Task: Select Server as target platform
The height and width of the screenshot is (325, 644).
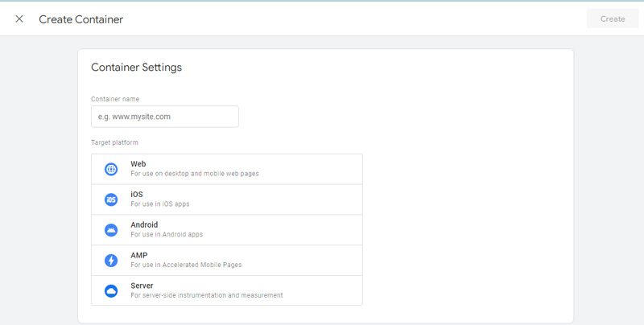Action: coord(227,290)
